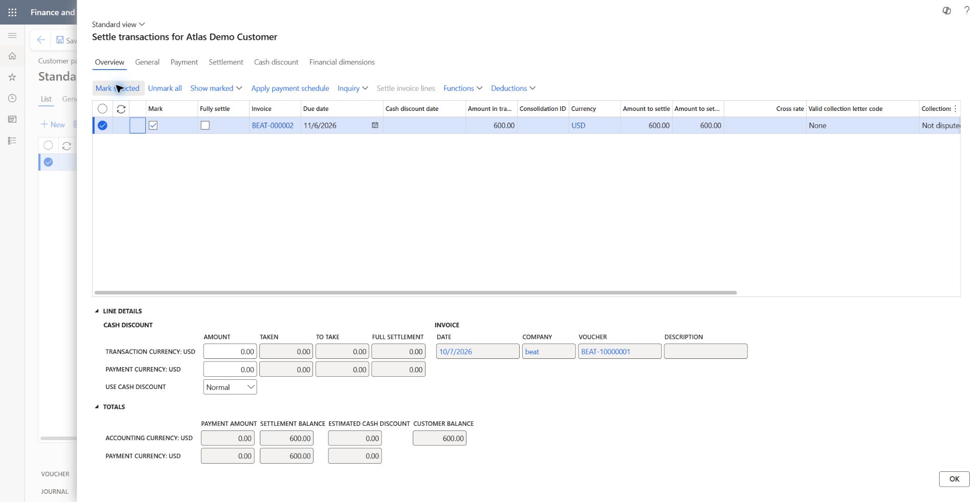Expand the Deductions menu
This screenshot has width=980, height=502.
pos(513,88)
